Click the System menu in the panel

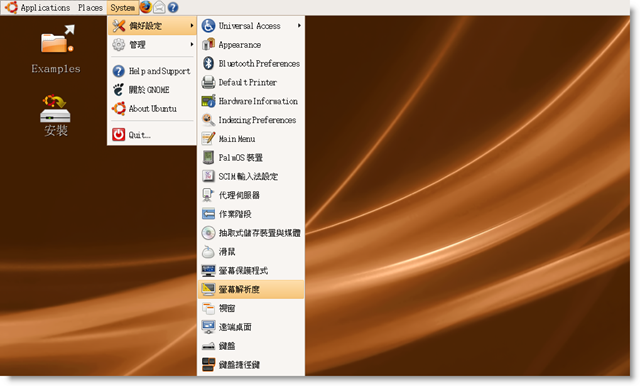point(122,7)
